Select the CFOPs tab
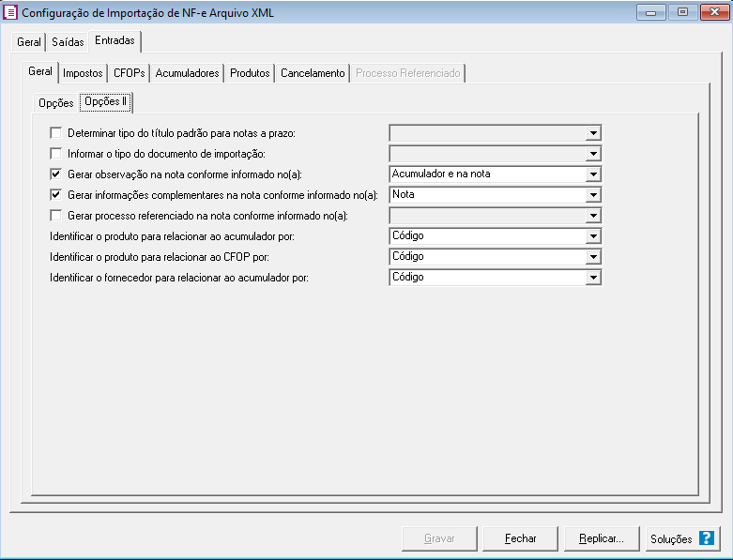Screen dimensions: 733x560 130,73
